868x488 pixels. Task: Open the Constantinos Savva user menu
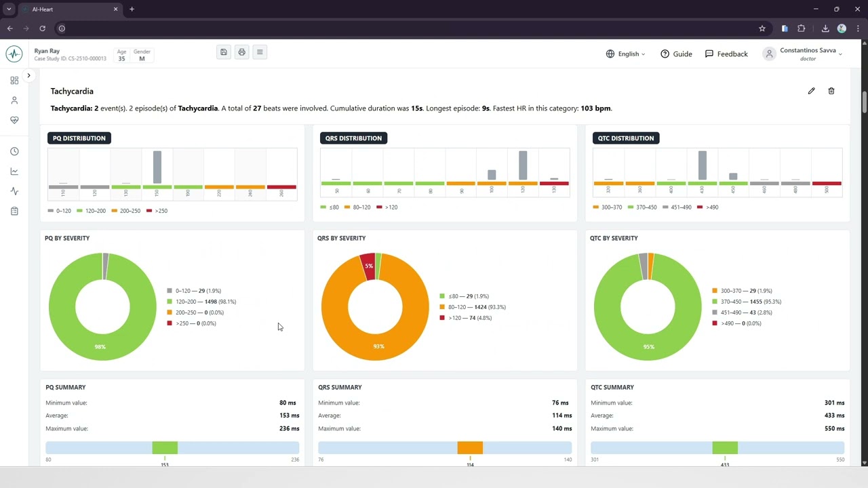(803, 54)
